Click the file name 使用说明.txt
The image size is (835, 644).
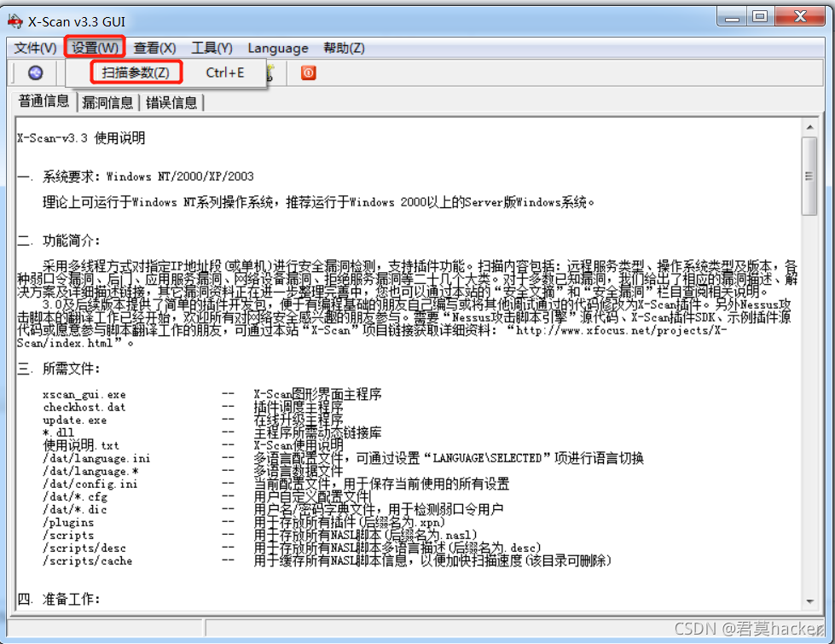tap(81, 446)
